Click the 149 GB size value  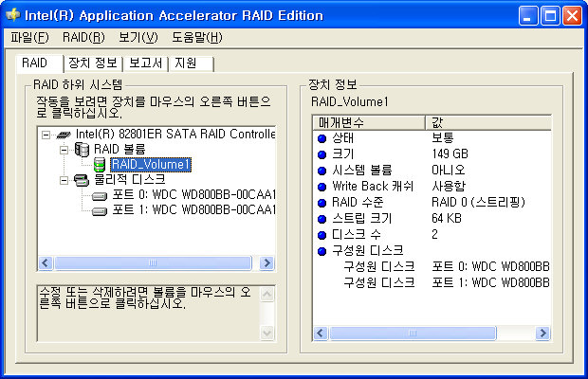tap(450, 153)
